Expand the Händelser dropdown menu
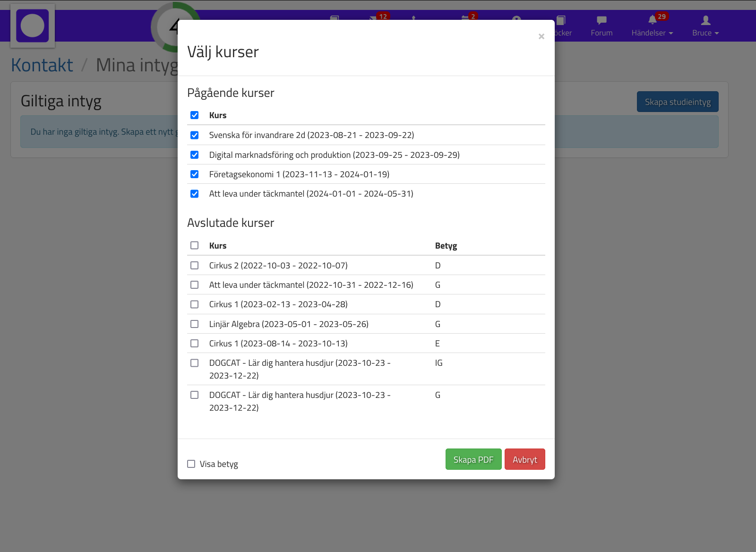756x552 pixels. point(652,26)
